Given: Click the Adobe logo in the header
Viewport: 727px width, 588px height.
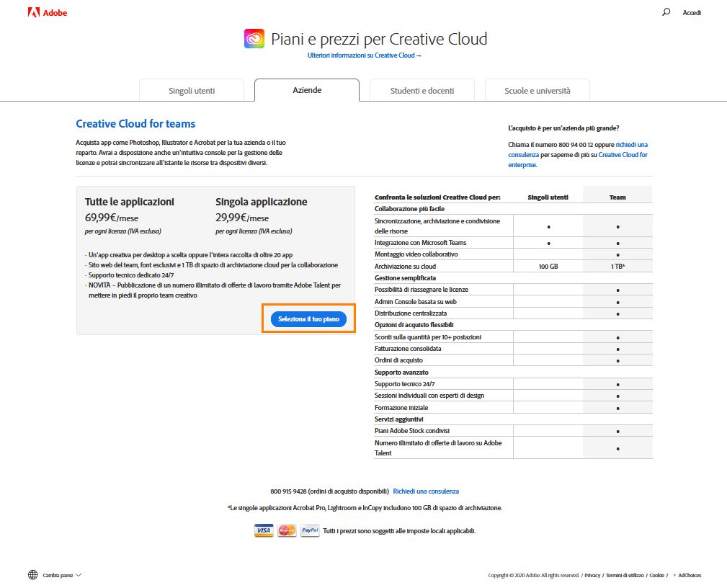Looking at the screenshot, I should point(48,12).
